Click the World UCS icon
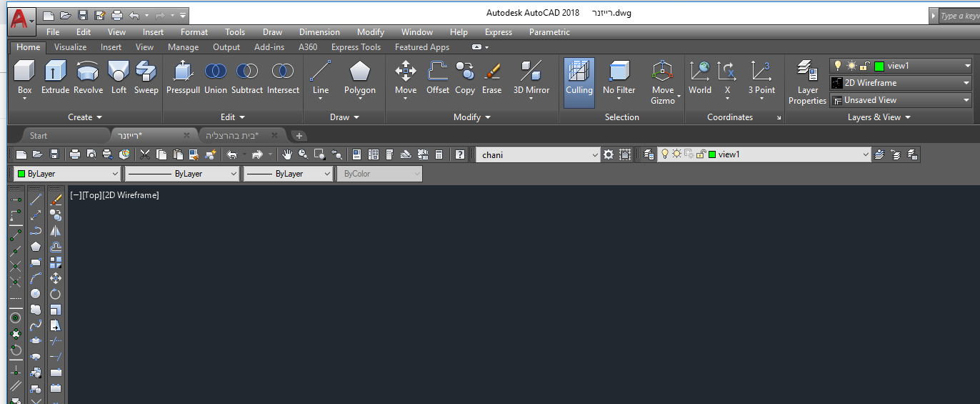Screen dimensions: 980x404 tap(700, 77)
